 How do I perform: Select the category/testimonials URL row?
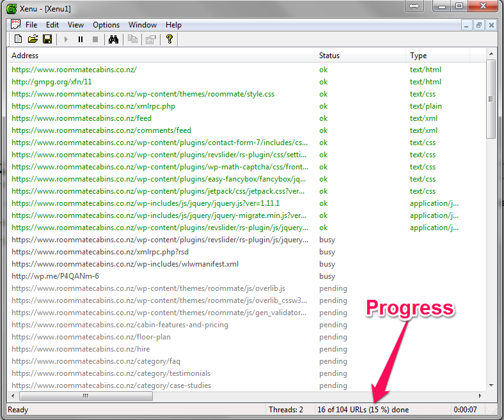click(x=246, y=373)
